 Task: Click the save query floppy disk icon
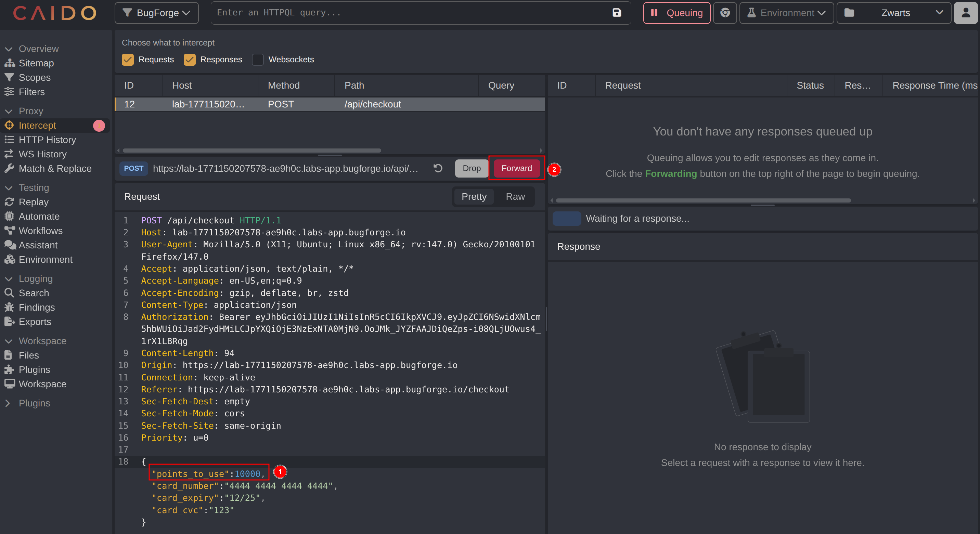point(616,13)
